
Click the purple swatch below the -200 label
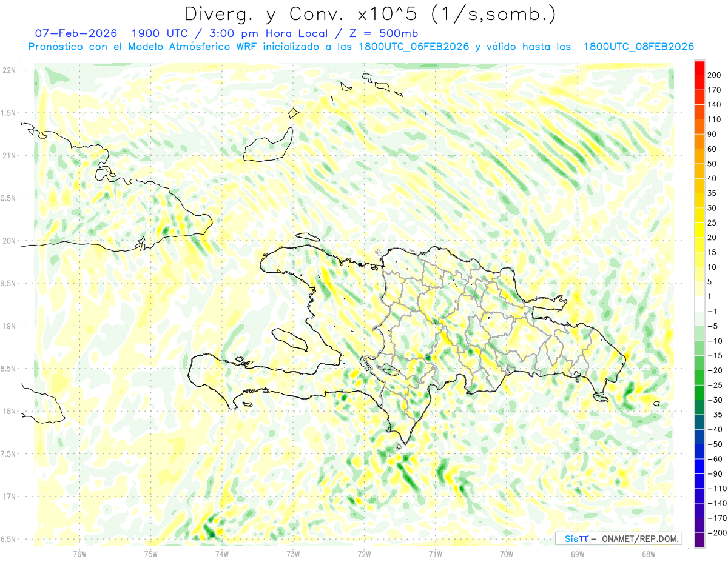700,540
